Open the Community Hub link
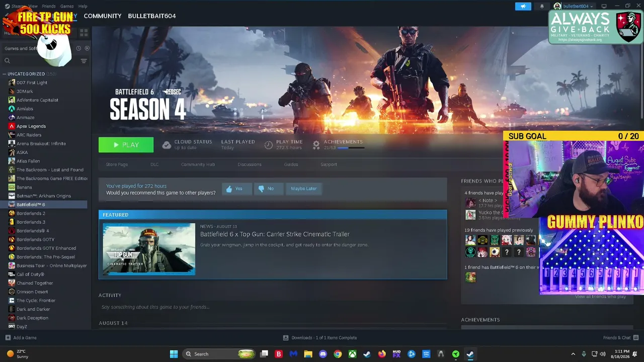This screenshot has height=362, width=644. (x=198, y=164)
